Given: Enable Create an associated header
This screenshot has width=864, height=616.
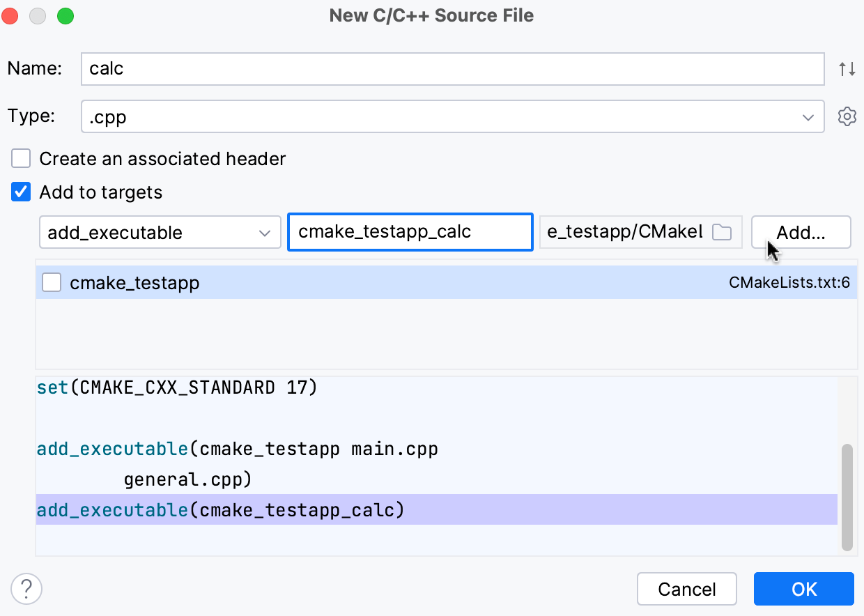Looking at the screenshot, I should pyautogui.click(x=21, y=158).
